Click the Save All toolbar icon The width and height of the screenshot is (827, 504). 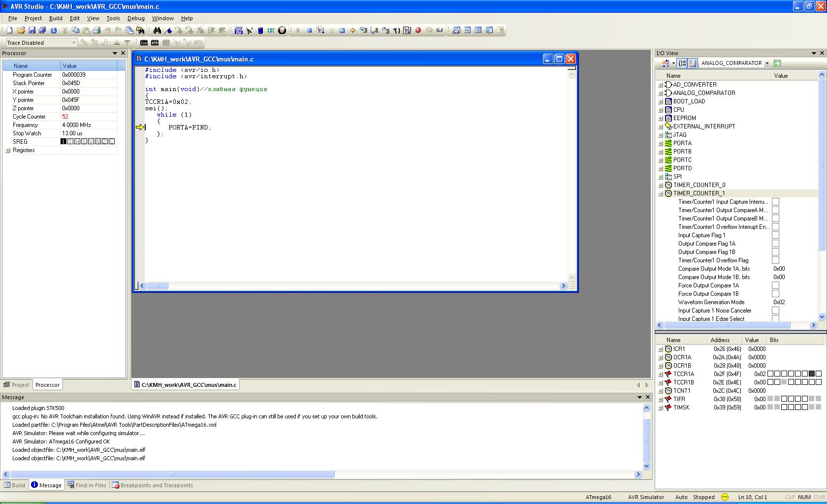coord(42,30)
